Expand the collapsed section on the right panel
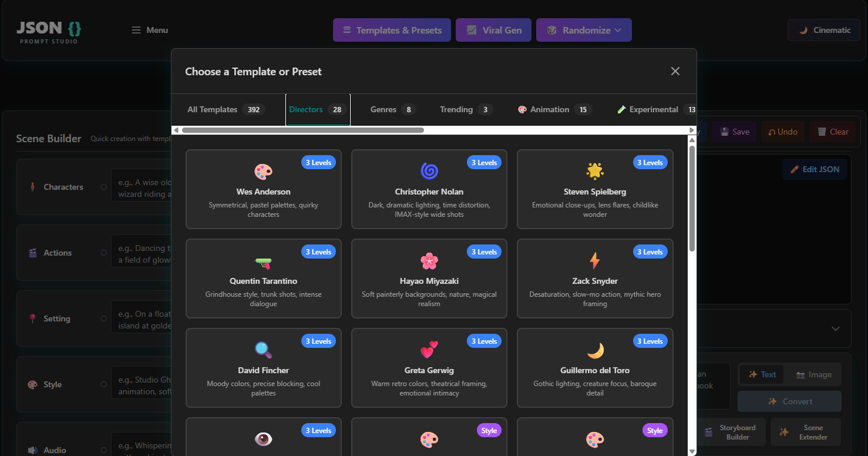 pos(836,328)
